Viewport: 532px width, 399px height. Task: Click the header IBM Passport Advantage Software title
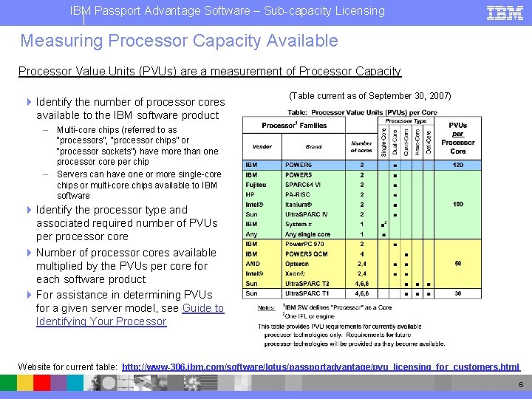[228, 11]
